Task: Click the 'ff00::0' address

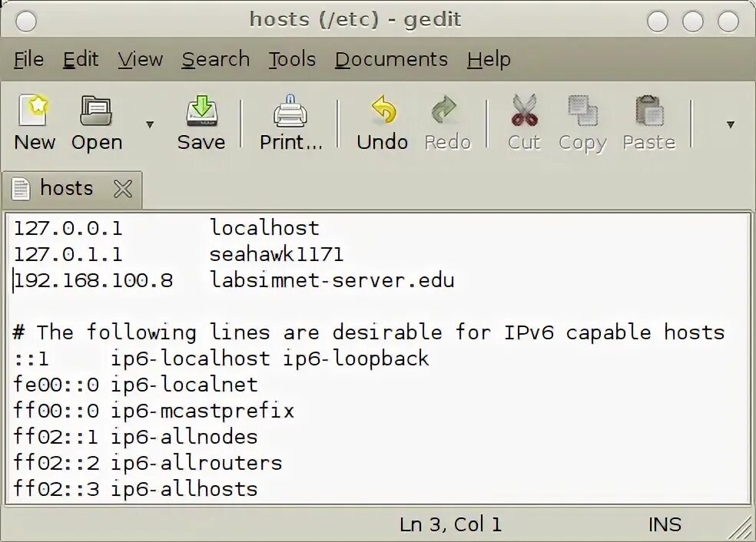Action: click(x=56, y=410)
